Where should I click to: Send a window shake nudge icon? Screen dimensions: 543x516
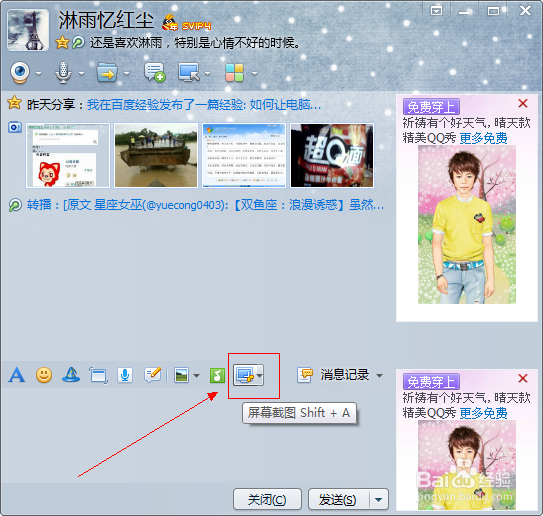[98, 375]
